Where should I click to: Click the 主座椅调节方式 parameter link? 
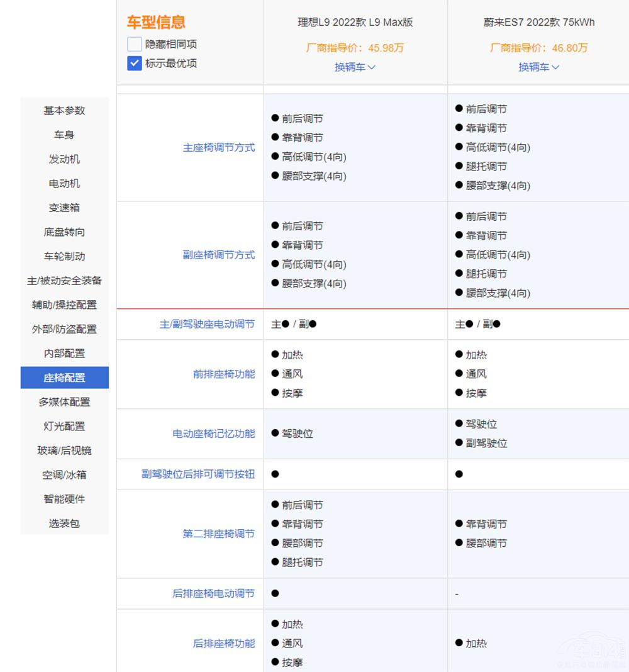[x=218, y=147]
